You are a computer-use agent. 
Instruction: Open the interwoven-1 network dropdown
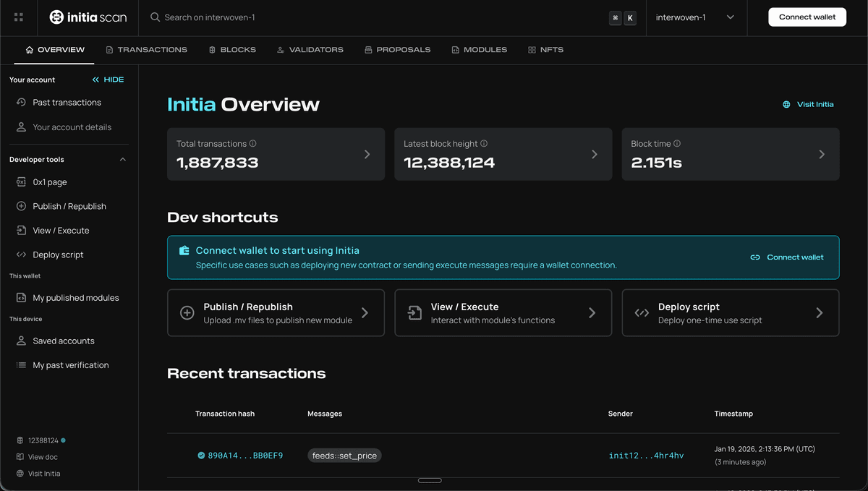694,17
